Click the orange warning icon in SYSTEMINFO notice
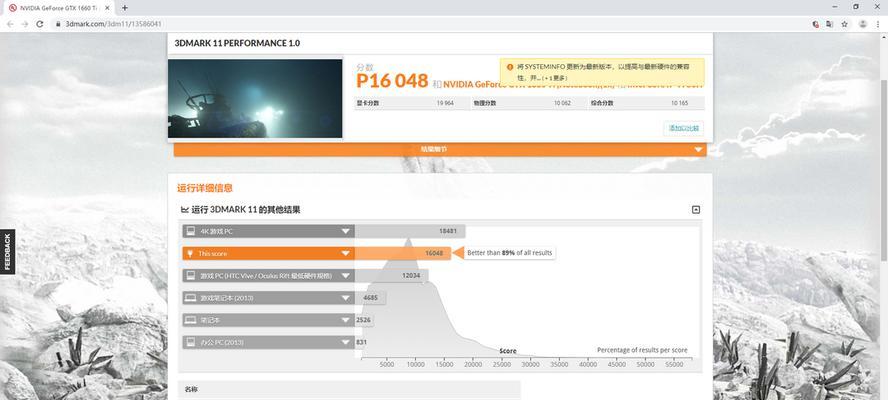888x400 pixels. [510, 66]
